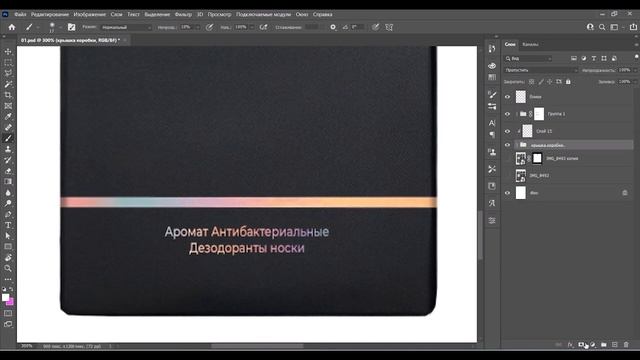
Task: Click the foreground color swatch
Action: tap(5, 298)
